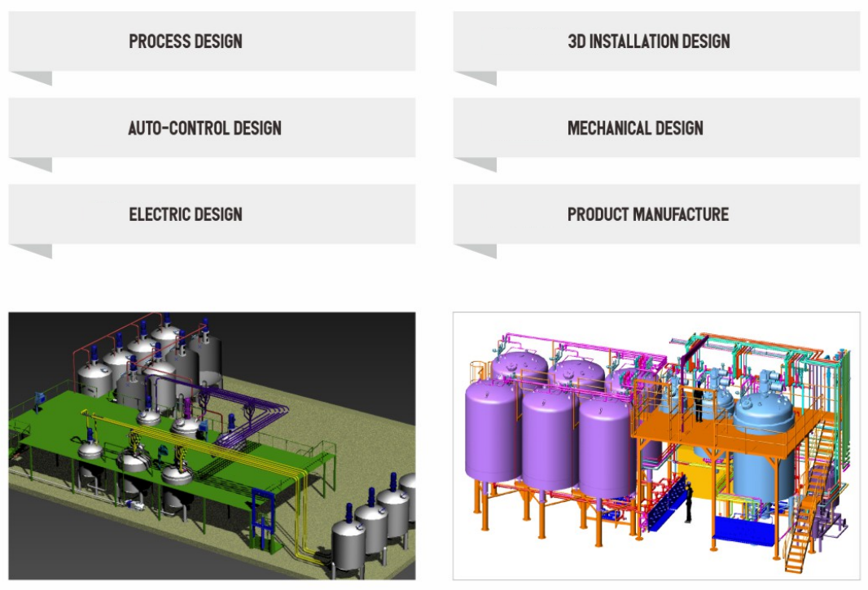Click the folded corner under Process Design

point(37,77)
